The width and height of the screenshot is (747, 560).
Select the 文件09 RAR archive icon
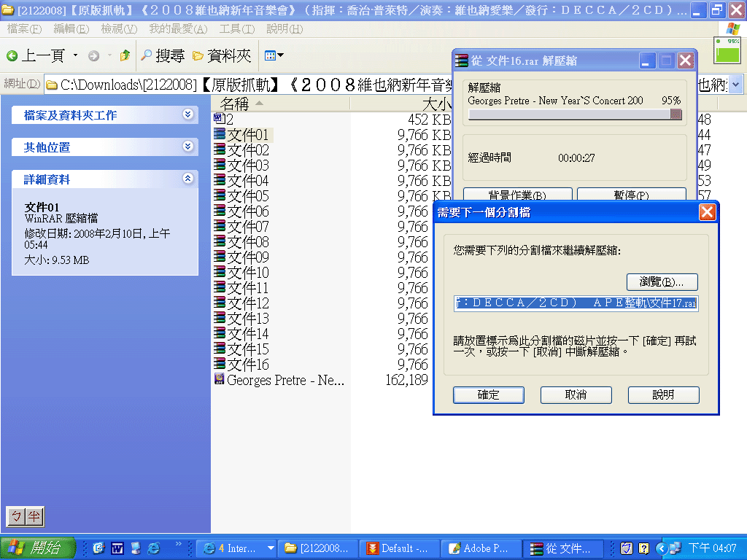pos(219,256)
